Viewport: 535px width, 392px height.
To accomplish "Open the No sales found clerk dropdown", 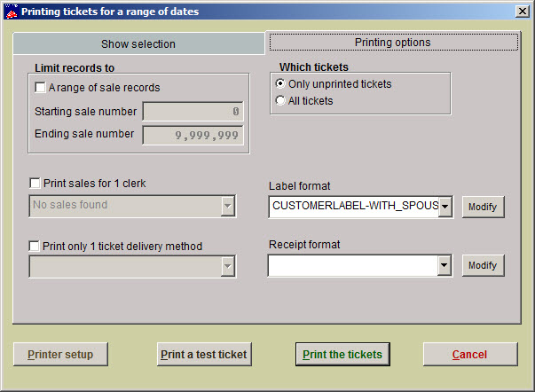I will (228, 206).
